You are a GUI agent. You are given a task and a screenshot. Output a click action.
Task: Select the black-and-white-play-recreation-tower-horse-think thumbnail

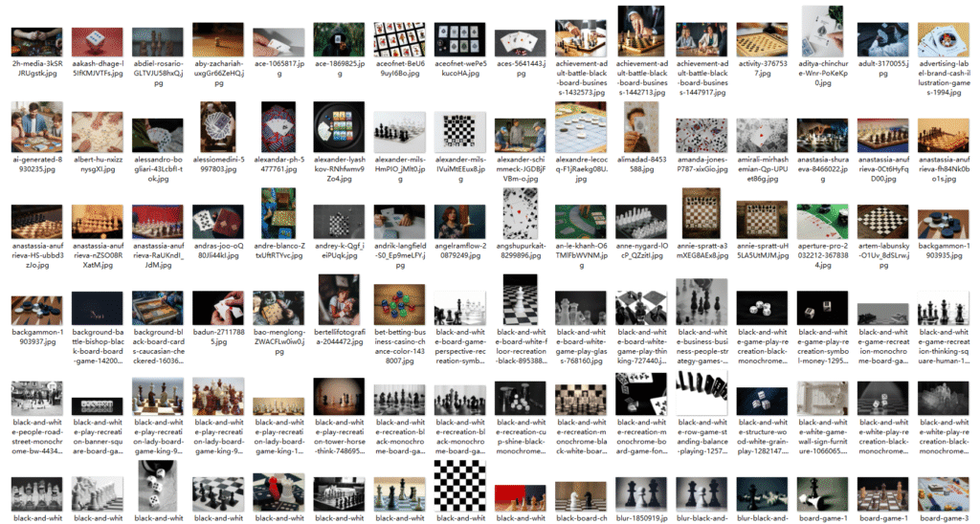340,397
